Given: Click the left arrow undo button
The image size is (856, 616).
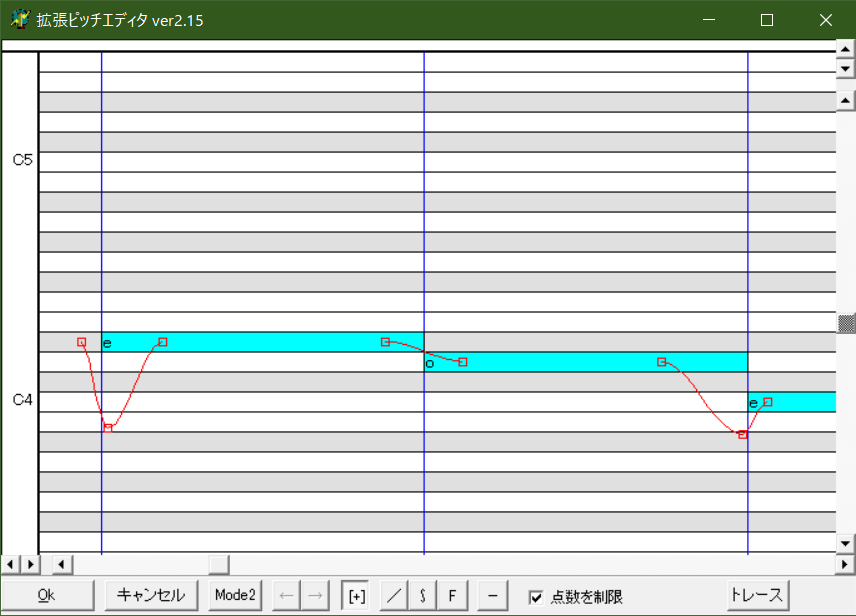Looking at the screenshot, I should 286,595.
